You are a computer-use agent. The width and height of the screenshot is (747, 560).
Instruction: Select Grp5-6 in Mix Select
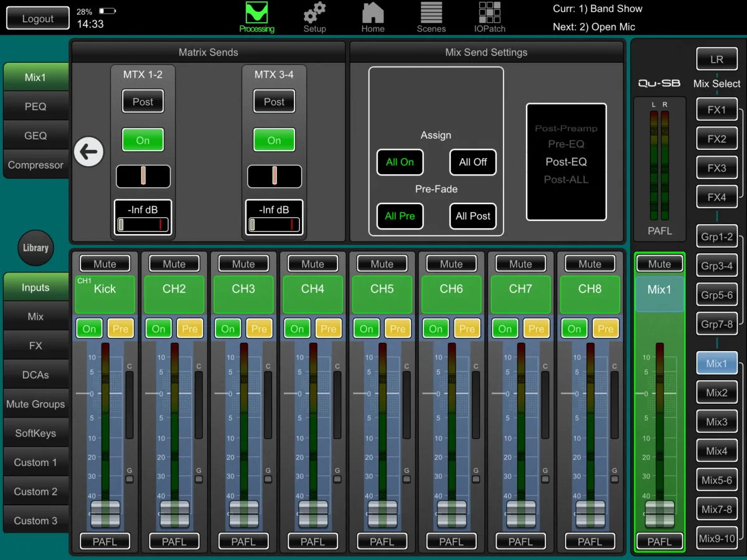(716, 296)
